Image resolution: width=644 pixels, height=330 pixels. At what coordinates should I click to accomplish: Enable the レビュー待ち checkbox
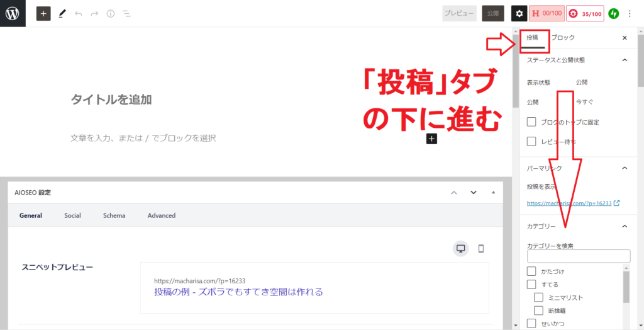point(531,142)
